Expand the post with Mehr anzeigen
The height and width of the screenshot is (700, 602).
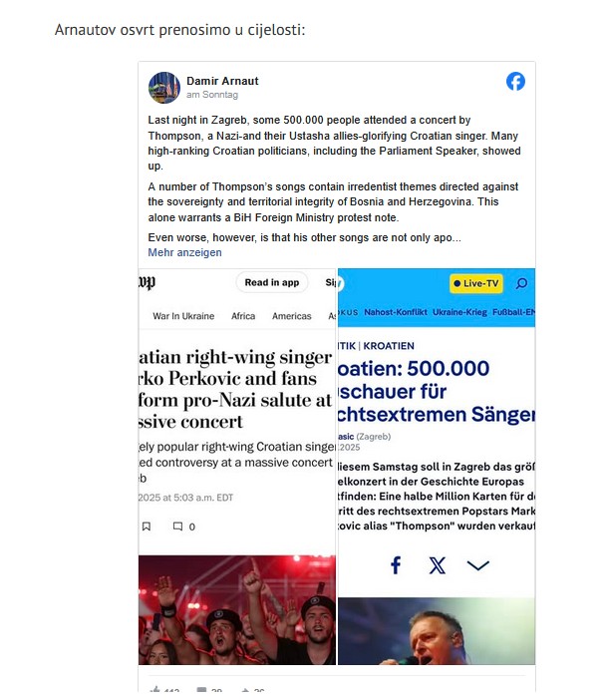tap(184, 252)
